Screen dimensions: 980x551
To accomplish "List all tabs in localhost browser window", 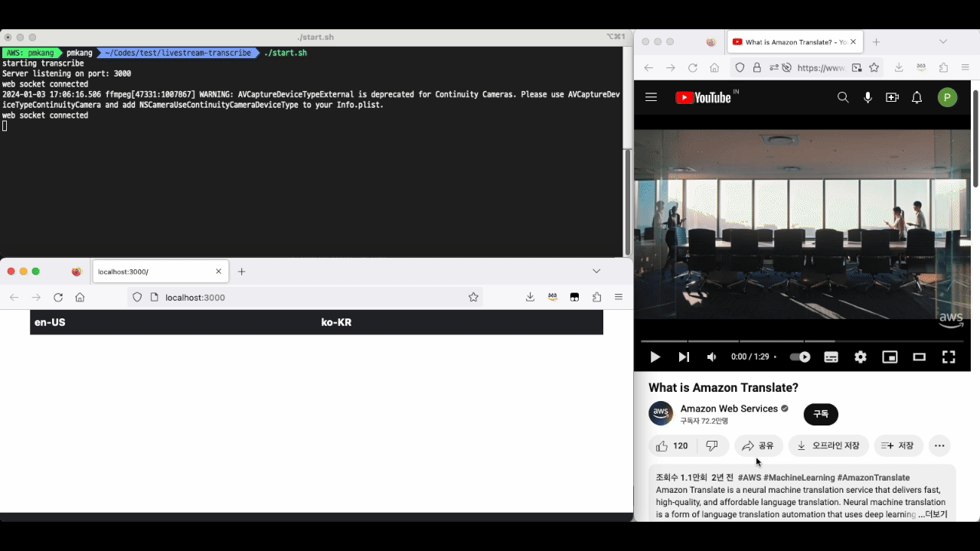I will coord(596,272).
